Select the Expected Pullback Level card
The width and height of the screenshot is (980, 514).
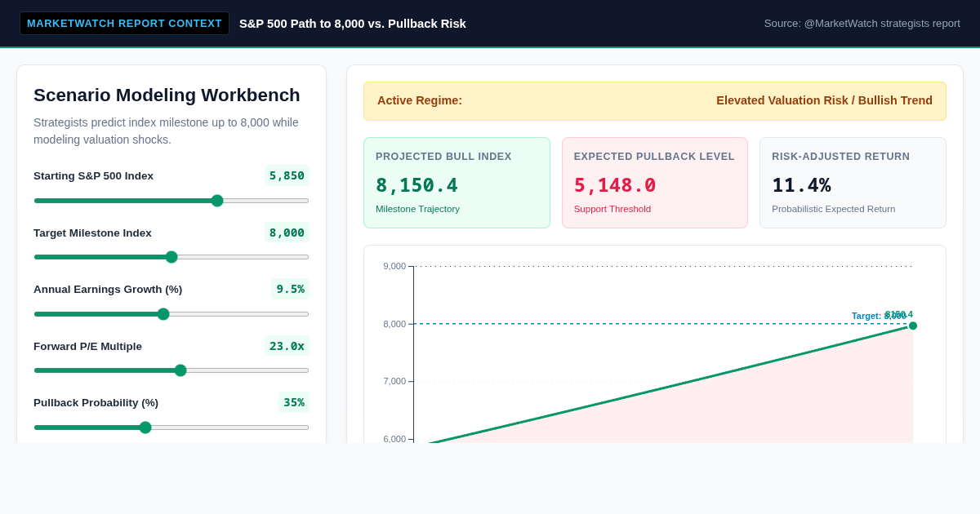(655, 183)
